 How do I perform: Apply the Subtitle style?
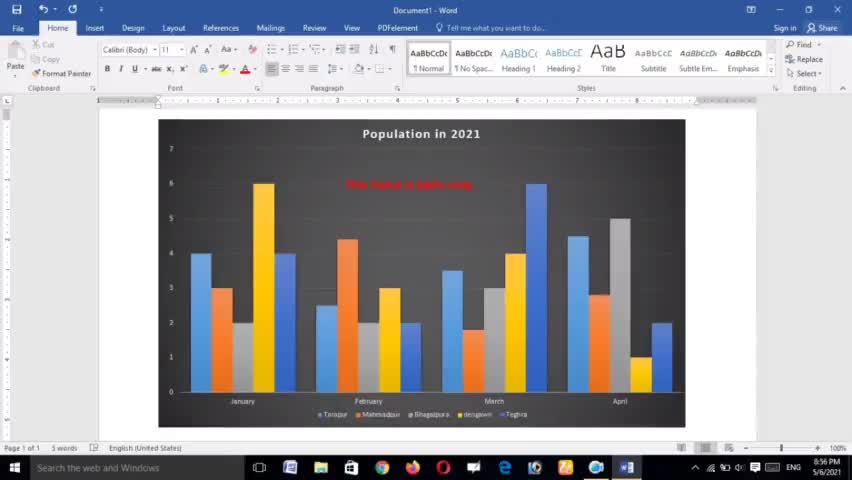653,59
